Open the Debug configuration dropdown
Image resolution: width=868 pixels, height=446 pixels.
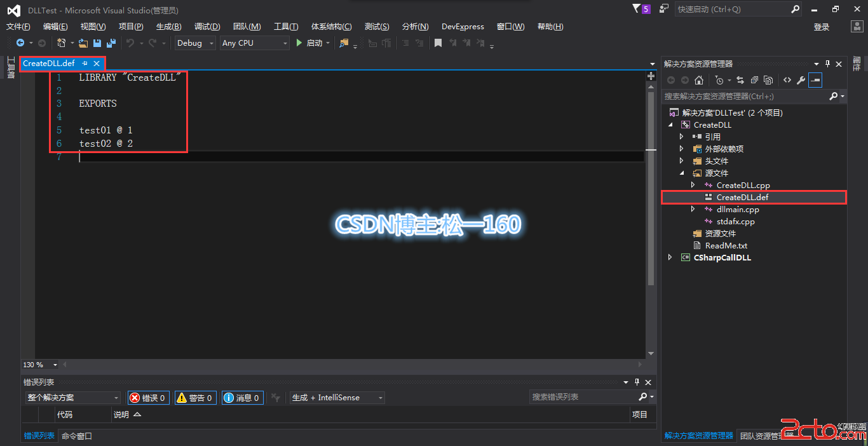[196, 43]
